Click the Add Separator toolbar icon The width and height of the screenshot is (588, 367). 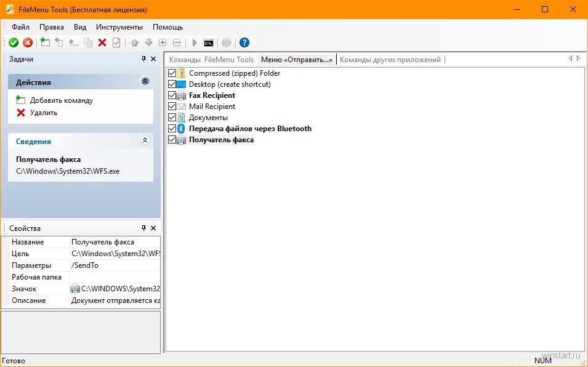(x=73, y=42)
